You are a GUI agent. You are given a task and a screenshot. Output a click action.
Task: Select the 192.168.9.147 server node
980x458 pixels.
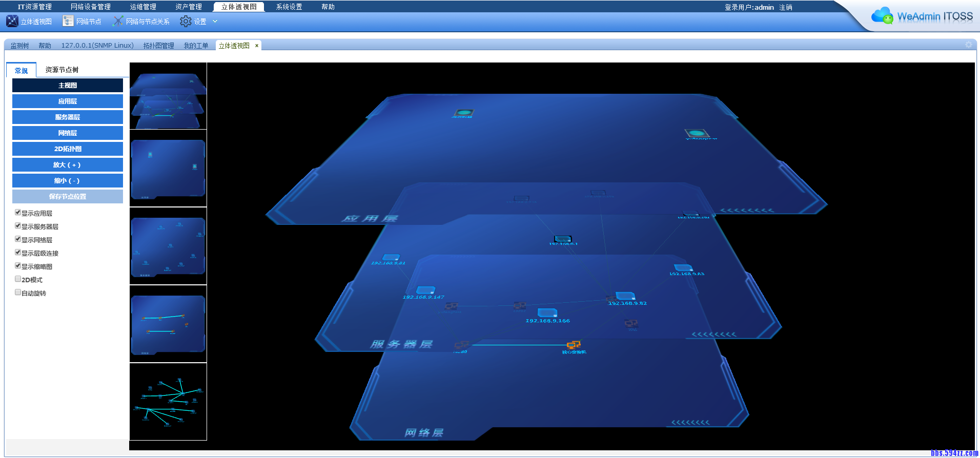coord(425,290)
